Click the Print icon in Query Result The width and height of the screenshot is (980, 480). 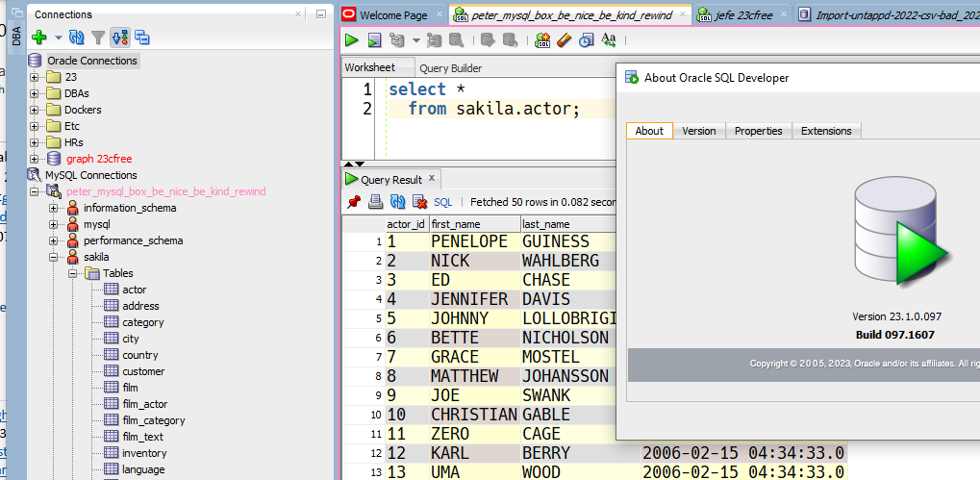375,202
